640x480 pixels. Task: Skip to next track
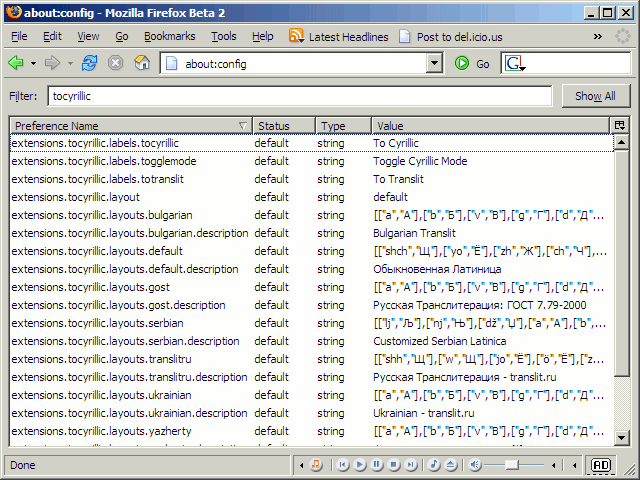(411, 464)
